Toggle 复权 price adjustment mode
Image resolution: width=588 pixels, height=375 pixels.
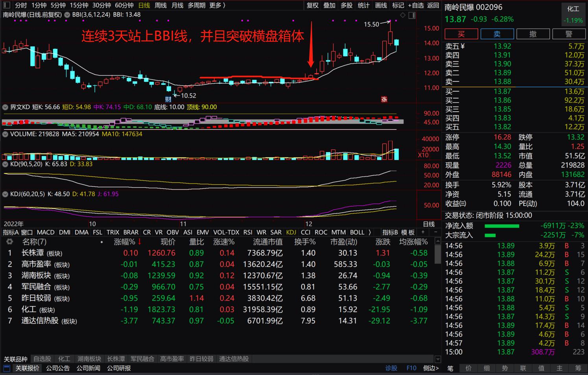pos(312,6)
